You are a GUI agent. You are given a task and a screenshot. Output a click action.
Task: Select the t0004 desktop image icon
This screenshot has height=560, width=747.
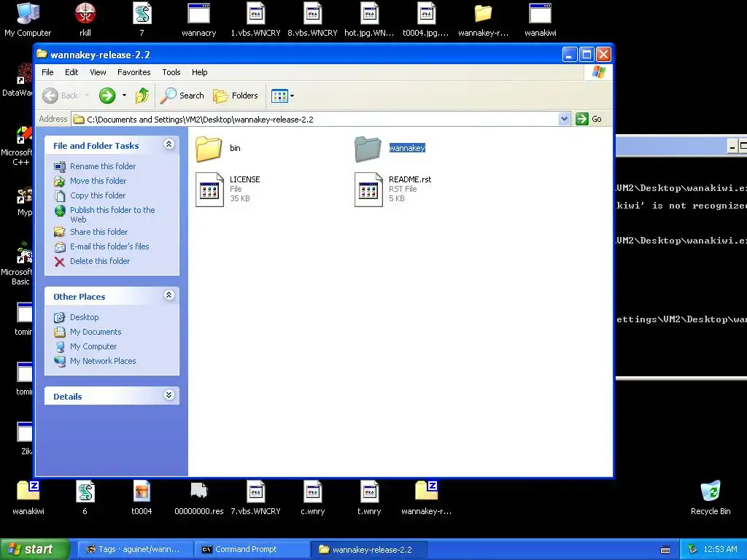(142, 498)
